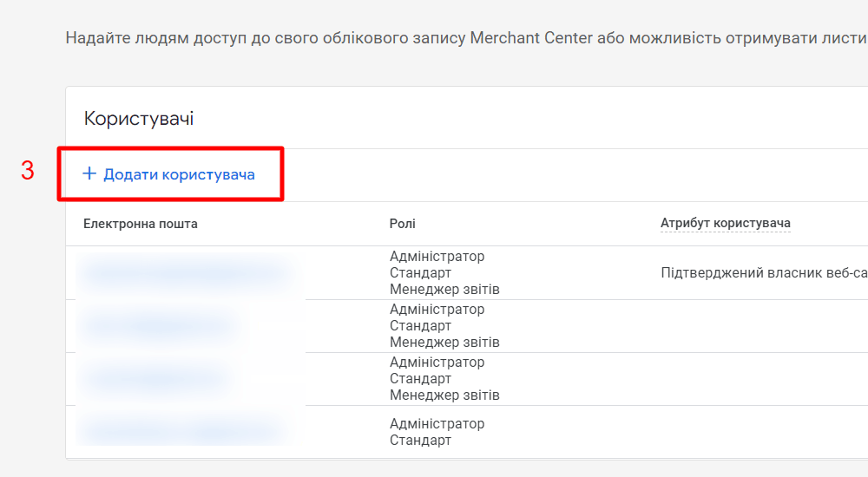Click the Користувачі card heading
The width and height of the screenshot is (868, 477).
click(139, 119)
